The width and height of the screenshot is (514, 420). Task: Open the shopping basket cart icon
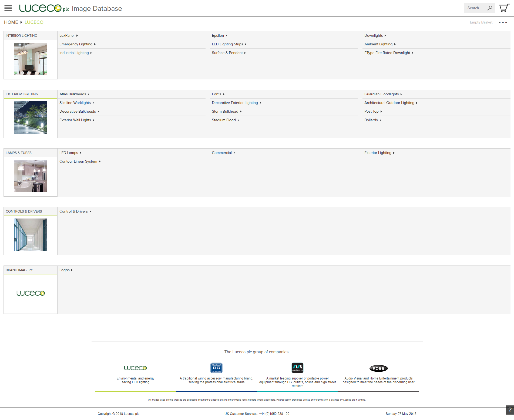pos(504,8)
